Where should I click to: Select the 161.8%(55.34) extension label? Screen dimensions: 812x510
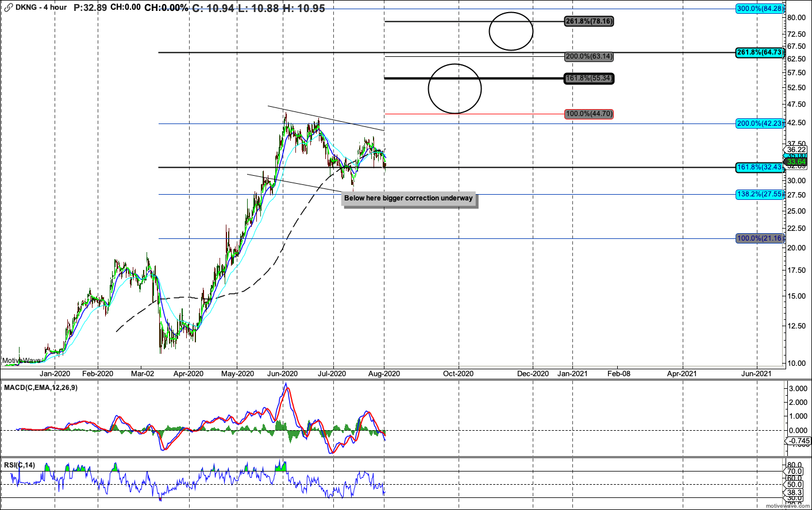tap(589, 78)
